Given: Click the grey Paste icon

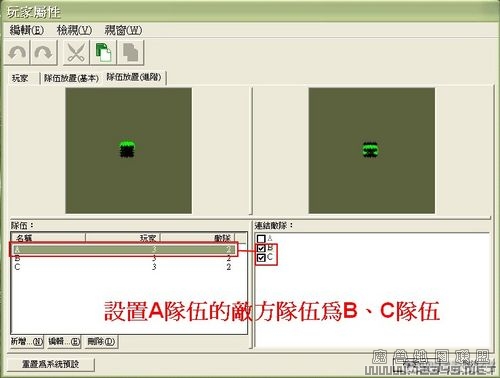Looking at the screenshot, I should pyautogui.click(x=130, y=52).
